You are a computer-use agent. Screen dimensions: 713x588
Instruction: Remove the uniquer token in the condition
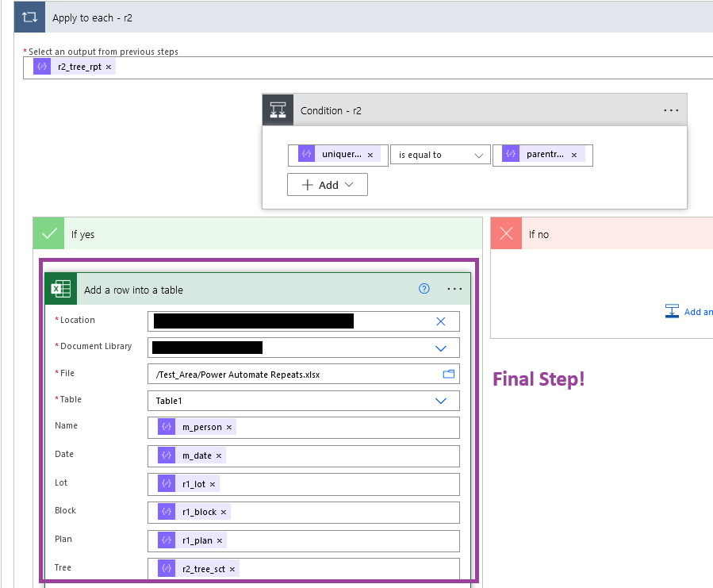(370, 155)
